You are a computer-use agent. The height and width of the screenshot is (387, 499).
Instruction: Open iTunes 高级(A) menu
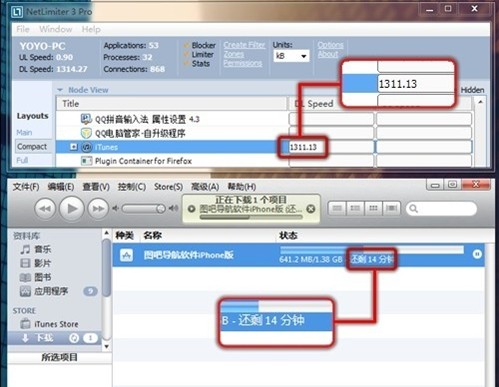[205, 187]
